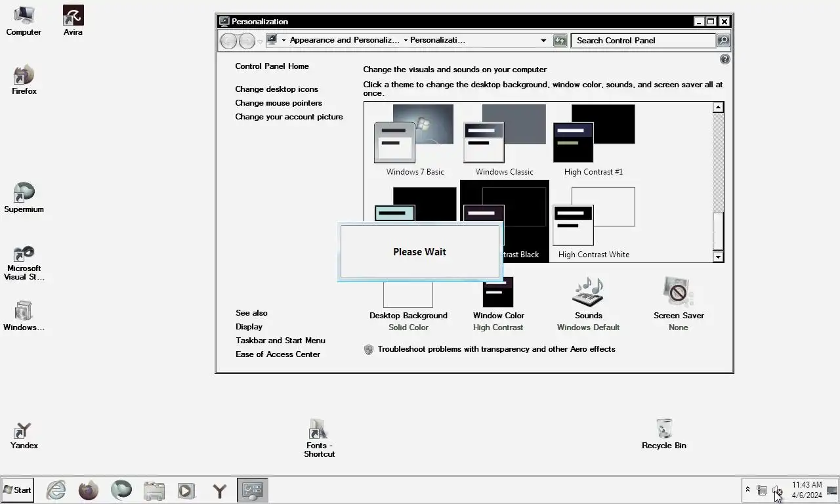Image resolution: width=840 pixels, height=504 pixels.
Task: Open Windows Media Player from the taskbar
Action: [x=186, y=490]
